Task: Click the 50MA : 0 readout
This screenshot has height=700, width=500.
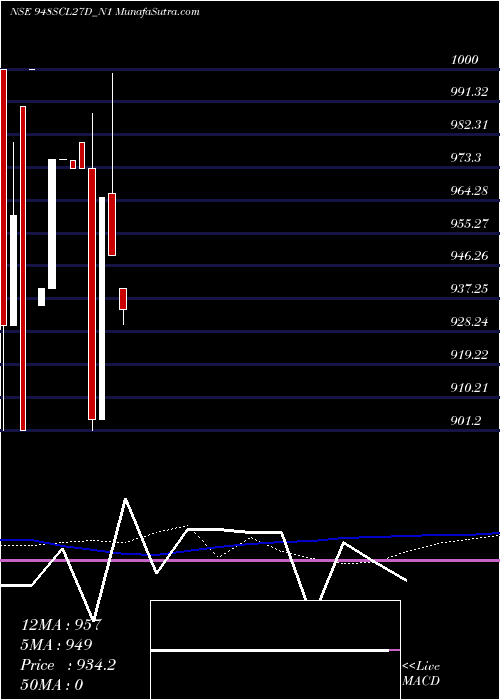Action: (x=52, y=685)
